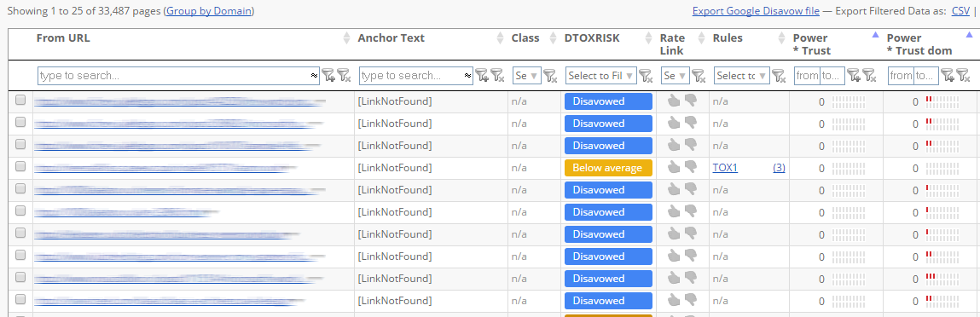Click the DTOXRISK column header
The width and height of the screenshot is (980, 317).
pyautogui.click(x=592, y=38)
